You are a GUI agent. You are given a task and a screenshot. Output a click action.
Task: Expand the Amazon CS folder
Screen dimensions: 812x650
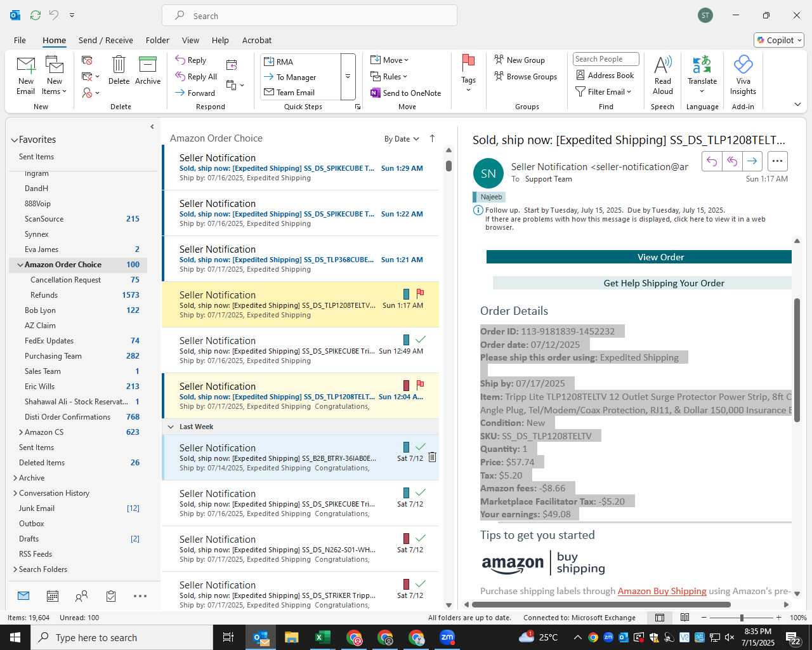[21, 432]
